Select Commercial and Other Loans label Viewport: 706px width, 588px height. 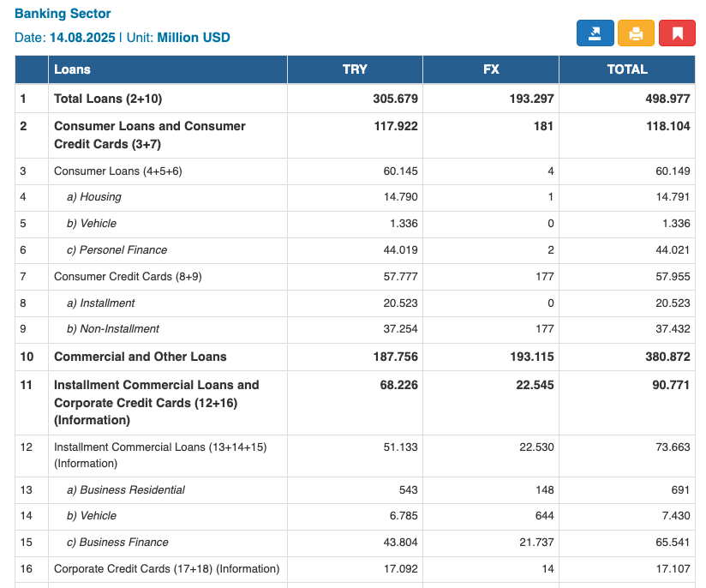140,357
